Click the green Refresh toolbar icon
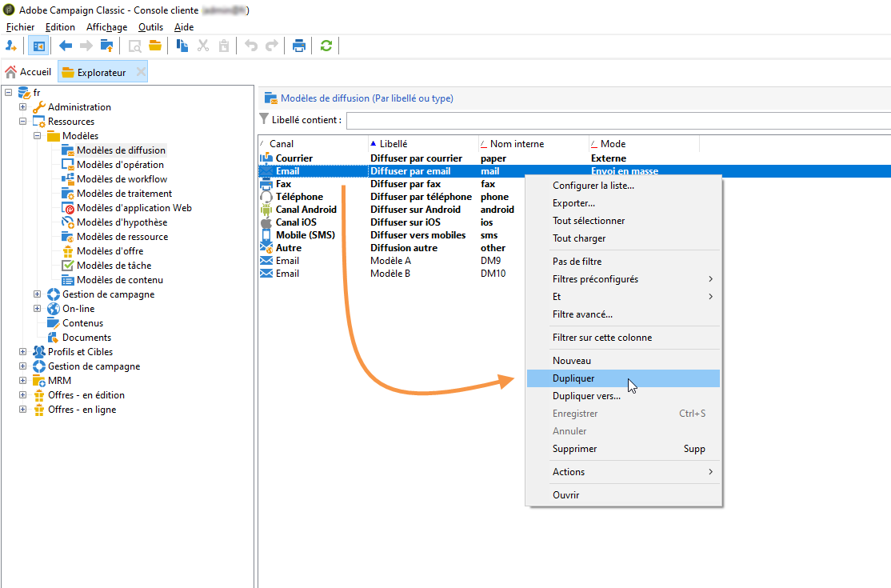 326,46
